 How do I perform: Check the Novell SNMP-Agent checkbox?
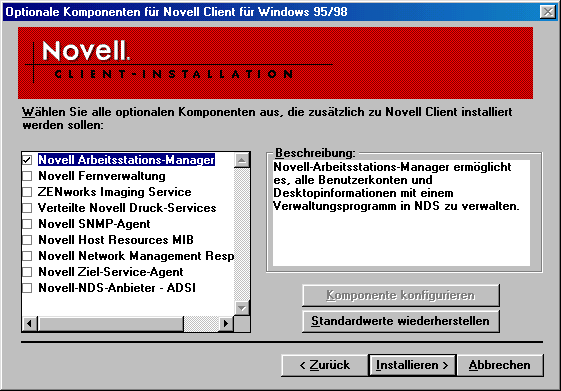click(27, 224)
